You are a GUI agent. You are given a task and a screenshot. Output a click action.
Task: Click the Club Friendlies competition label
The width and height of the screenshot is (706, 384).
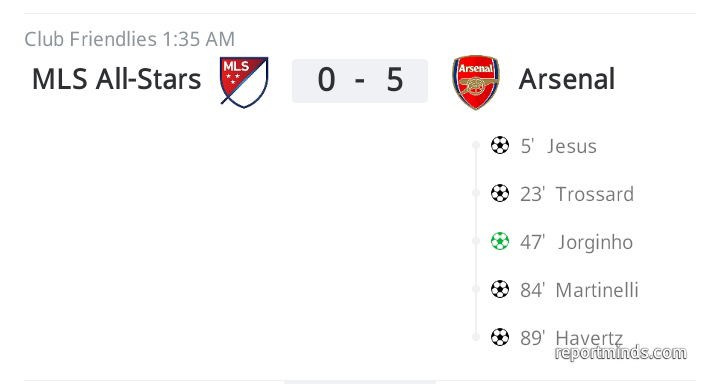pyautogui.click(x=90, y=39)
